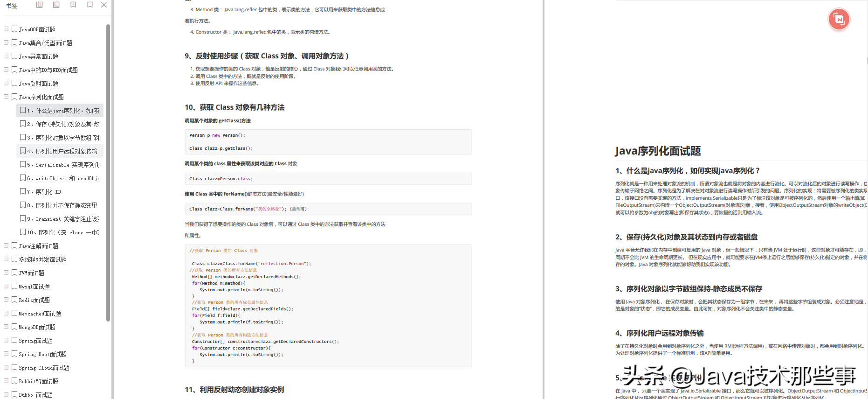Expand the Mysql面试题 node
The height and width of the screenshot is (399, 868).
(6, 286)
